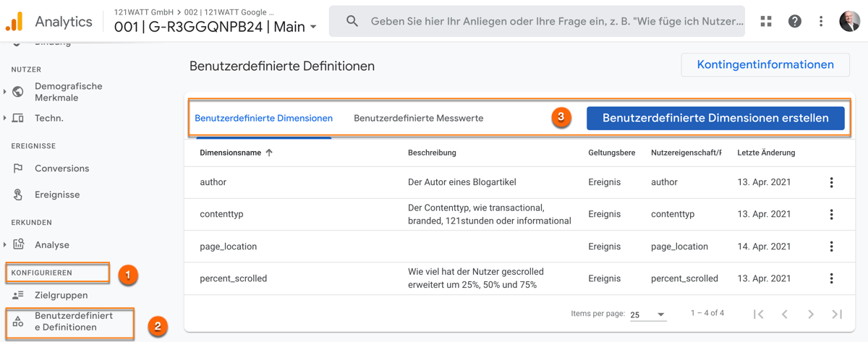Screen dimensions: 868x342
Task: Expand the Analyse section arrow
Action: click(5, 244)
